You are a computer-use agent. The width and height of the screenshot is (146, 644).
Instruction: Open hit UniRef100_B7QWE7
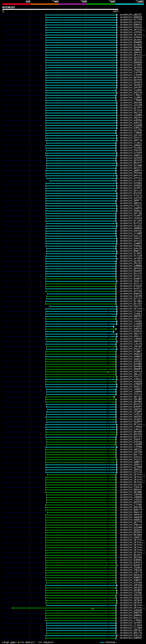click(x=131, y=351)
